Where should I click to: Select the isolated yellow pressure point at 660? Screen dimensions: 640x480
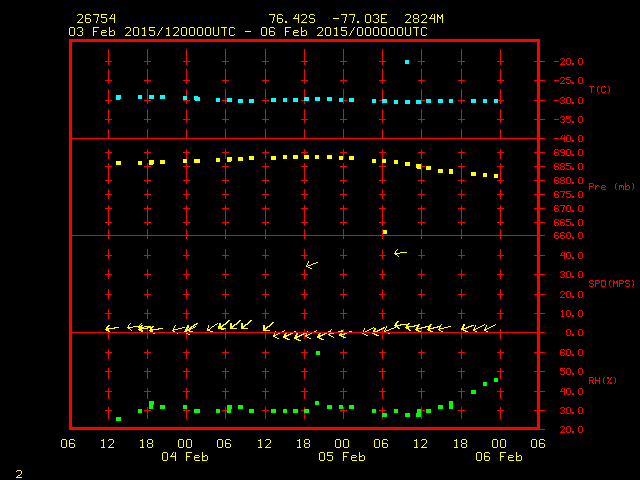(x=385, y=232)
